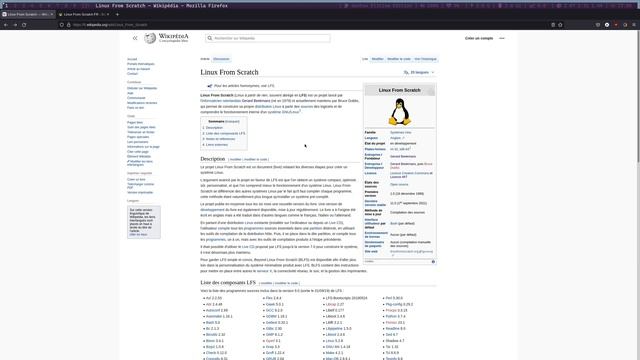The image size is (640, 360).
Task: Click the Créer un compte link
Action: (x=479, y=38)
